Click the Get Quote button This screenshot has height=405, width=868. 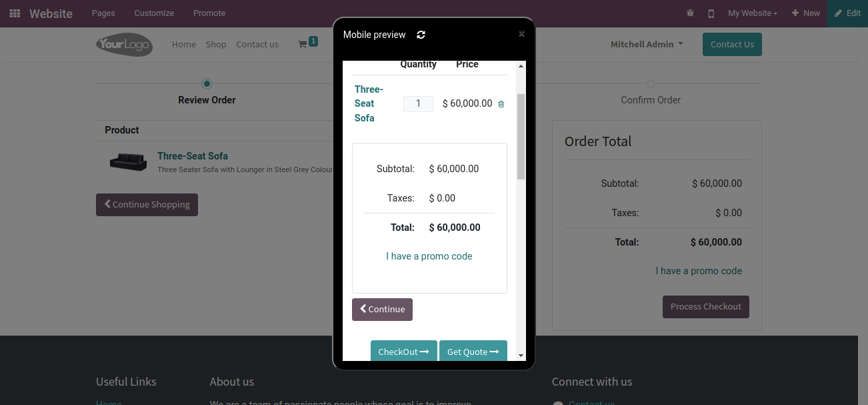pos(473,351)
